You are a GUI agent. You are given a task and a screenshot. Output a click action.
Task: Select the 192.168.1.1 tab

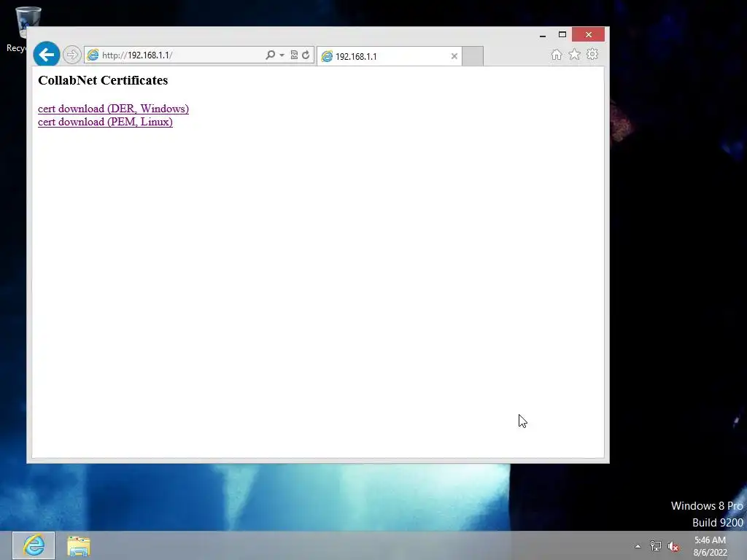[x=389, y=56]
